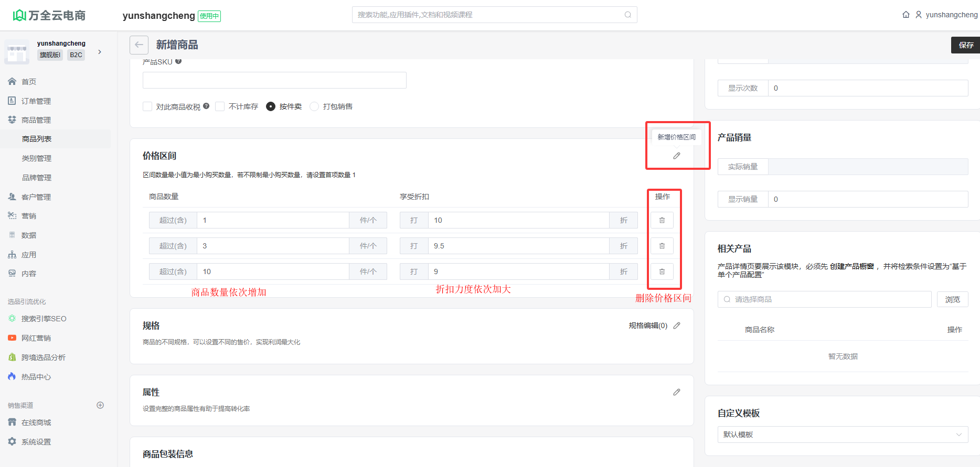980x467 pixels.
Task: Click the home icon in top bar
Action: 906,15
